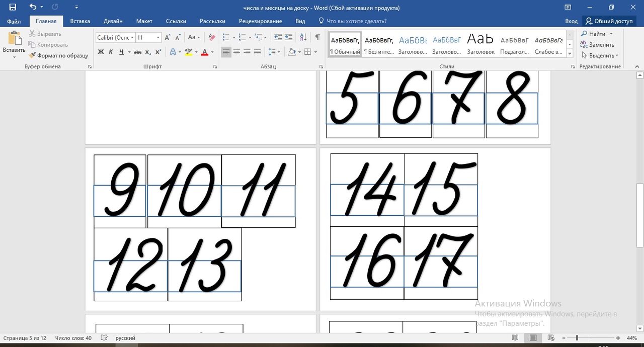Show paragraph marks with the pilcrow button
Screen dimensions: 644x347
coord(317,37)
